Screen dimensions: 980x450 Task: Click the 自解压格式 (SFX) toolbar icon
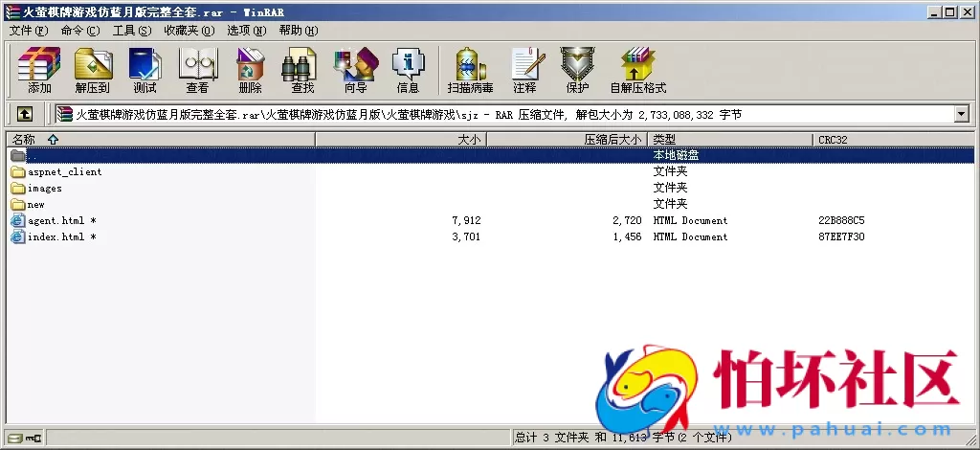[637, 69]
